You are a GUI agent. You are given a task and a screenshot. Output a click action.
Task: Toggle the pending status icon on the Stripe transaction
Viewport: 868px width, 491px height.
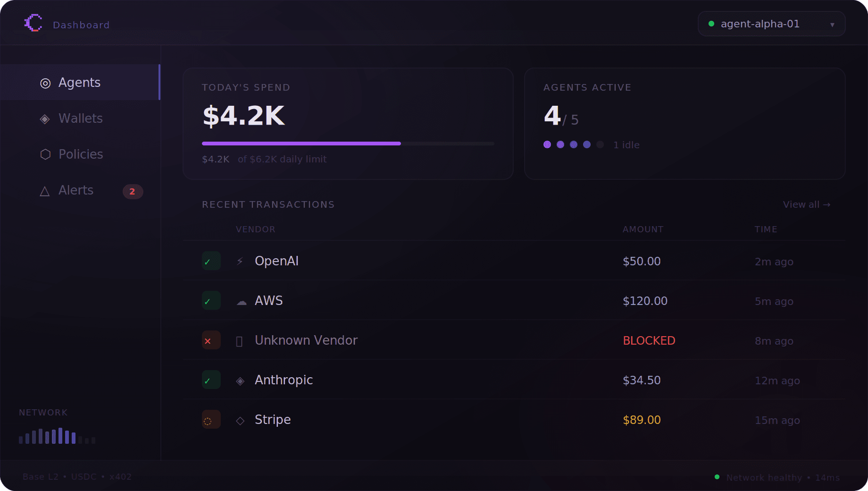click(211, 419)
